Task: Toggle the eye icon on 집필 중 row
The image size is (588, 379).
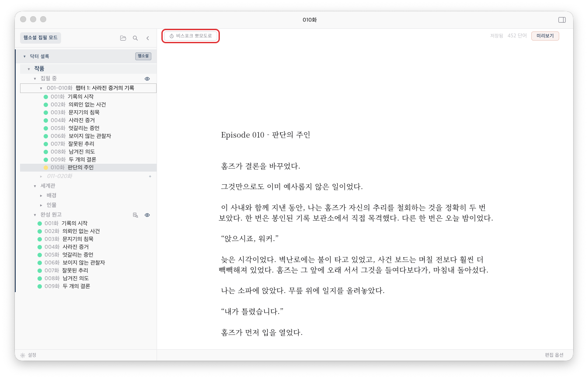Action: 147,79
